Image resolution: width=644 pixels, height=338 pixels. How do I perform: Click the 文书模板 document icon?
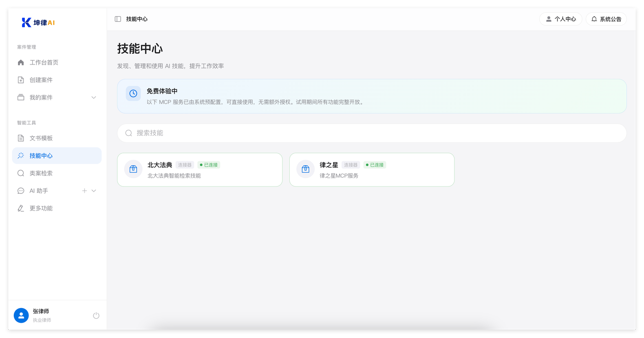click(x=21, y=138)
